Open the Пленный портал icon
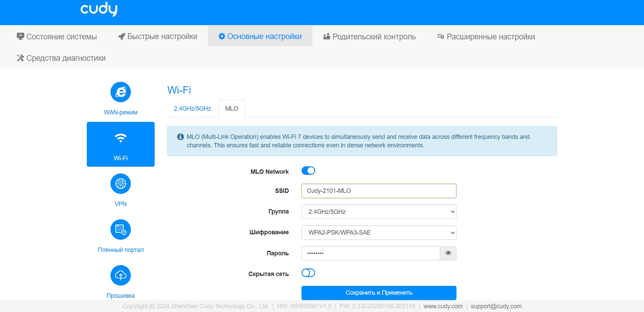 (x=121, y=230)
